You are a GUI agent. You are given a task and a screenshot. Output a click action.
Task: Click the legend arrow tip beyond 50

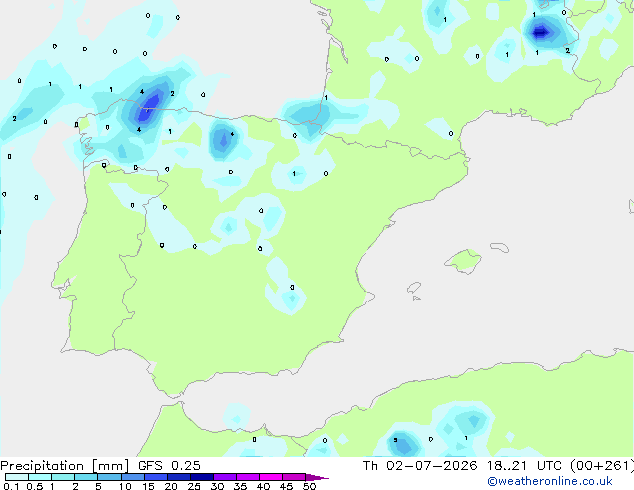coord(317,477)
